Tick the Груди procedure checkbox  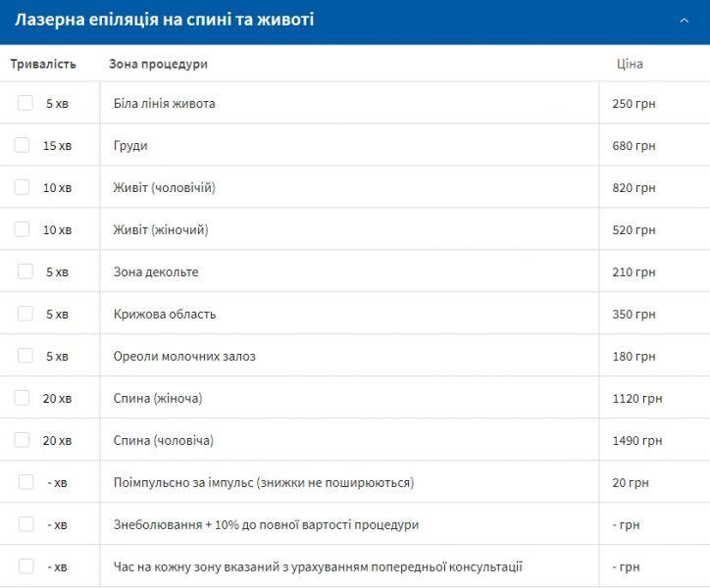[x=23, y=145]
